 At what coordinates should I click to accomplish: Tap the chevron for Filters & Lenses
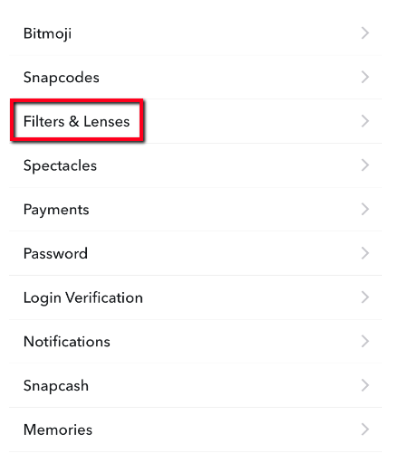pos(365,121)
